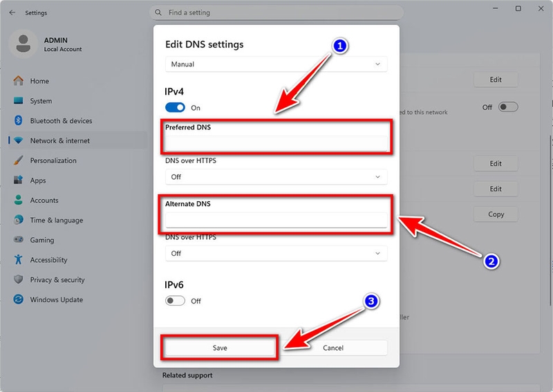
Task: Click the Find a setting search box
Action: click(276, 12)
